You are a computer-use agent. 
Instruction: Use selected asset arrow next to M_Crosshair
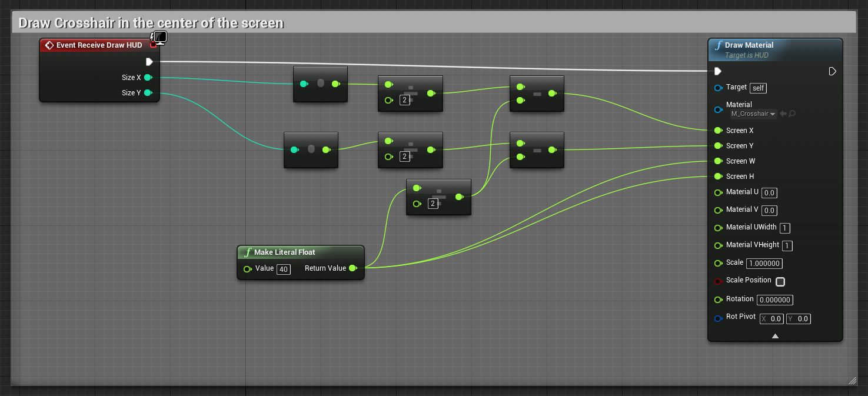point(783,114)
